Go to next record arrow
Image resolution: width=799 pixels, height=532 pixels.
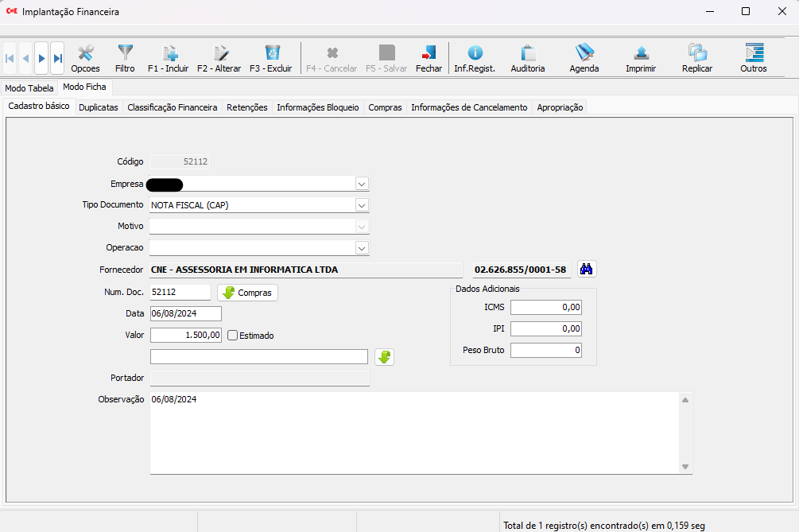point(41,59)
